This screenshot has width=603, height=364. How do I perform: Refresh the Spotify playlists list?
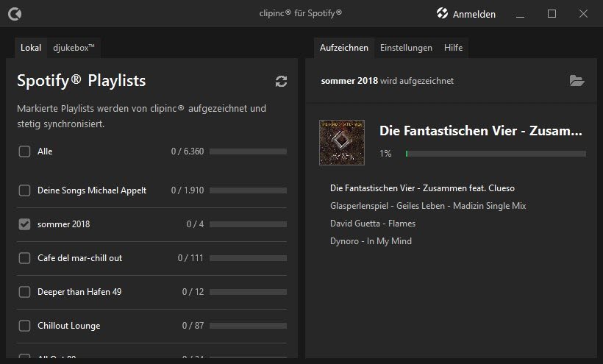pyautogui.click(x=281, y=81)
